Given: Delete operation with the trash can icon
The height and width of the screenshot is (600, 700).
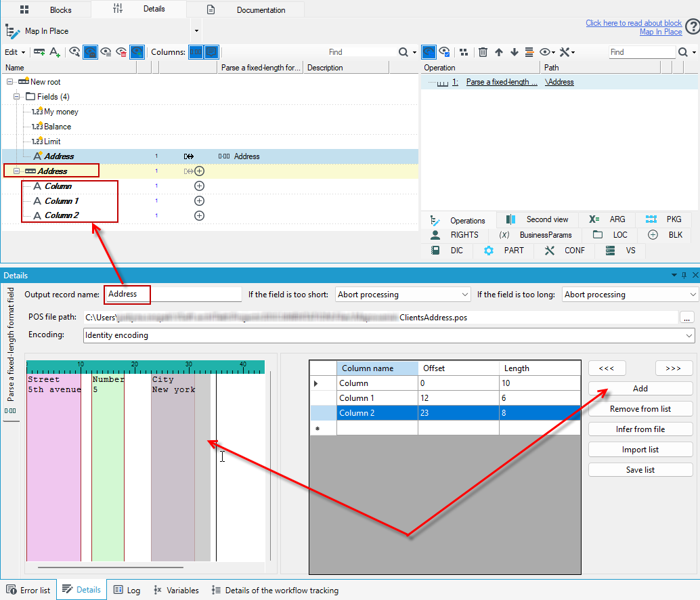Looking at the screenshot, I should point(483,52).
